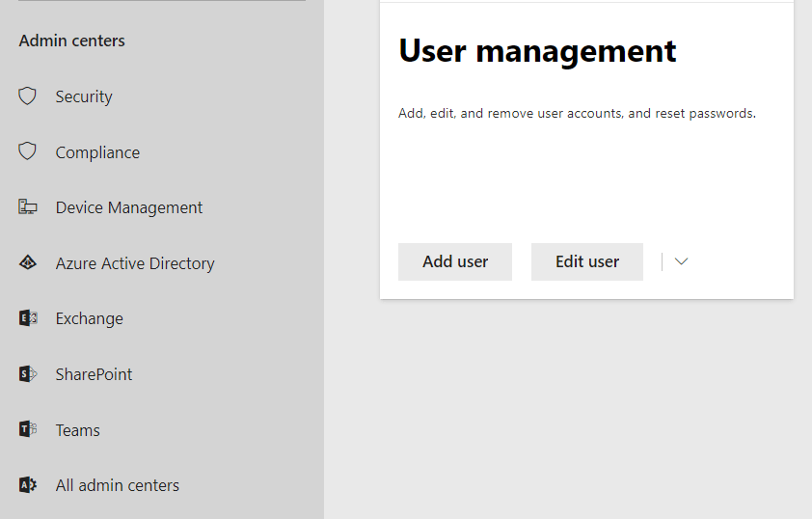The width and height of the screenshot is (812, 519).
Task: Show All admin centers text link
Action: tap(118, 485)
